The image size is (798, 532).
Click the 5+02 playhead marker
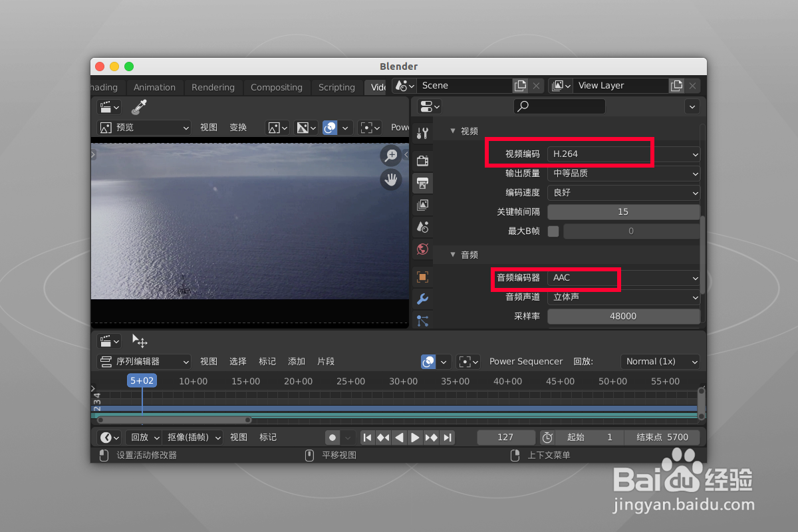click(142, 380)
